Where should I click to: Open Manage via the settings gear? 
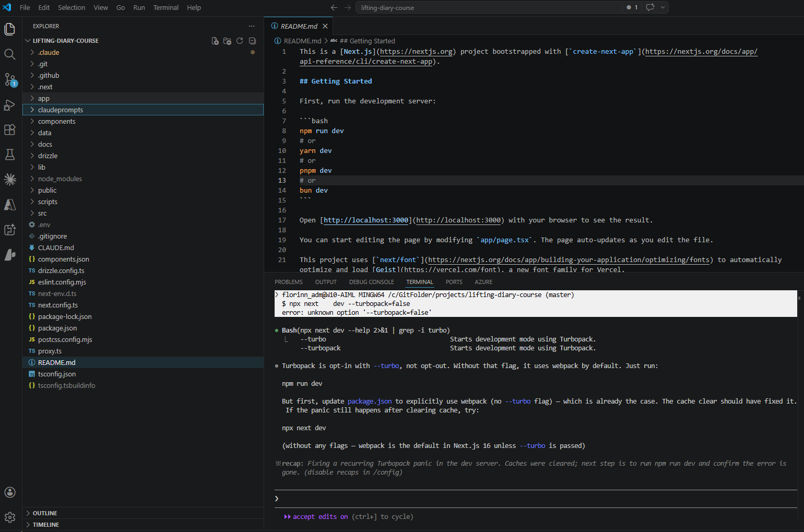[x=9, y=517]
